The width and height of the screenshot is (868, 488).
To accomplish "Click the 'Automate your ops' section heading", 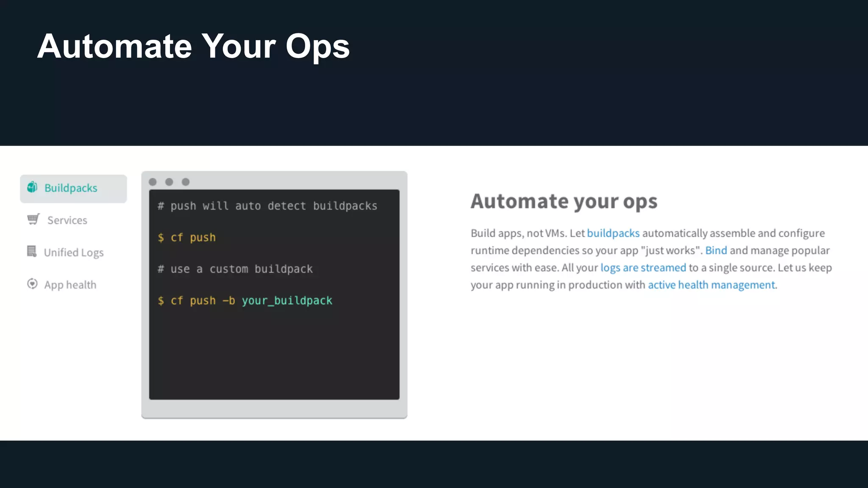I will pos(564,202).
